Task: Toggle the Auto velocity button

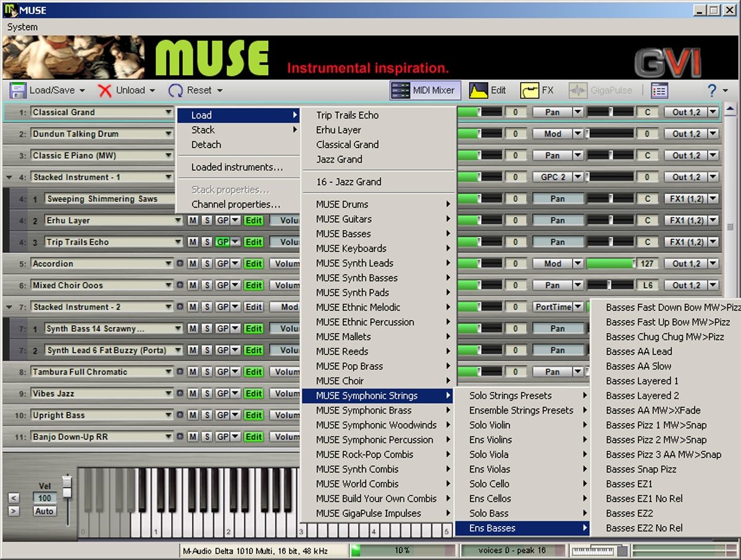Action: (44, 511)
